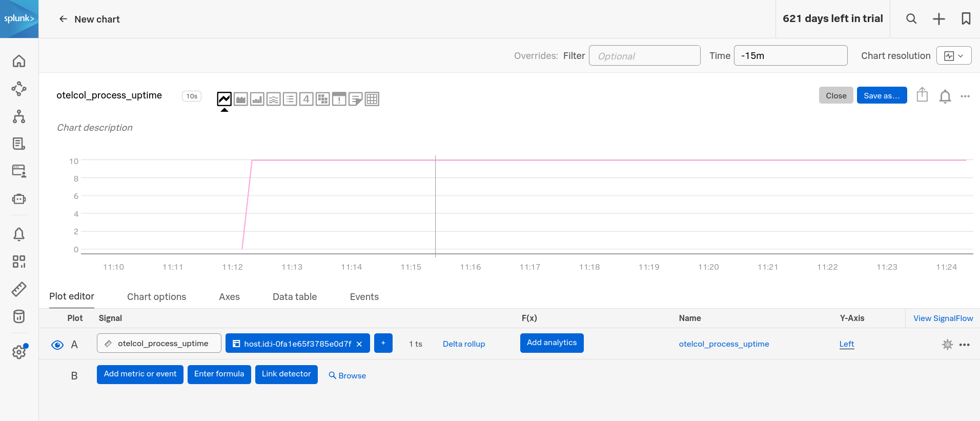Switch to the histogram chart type

[274, 98]
